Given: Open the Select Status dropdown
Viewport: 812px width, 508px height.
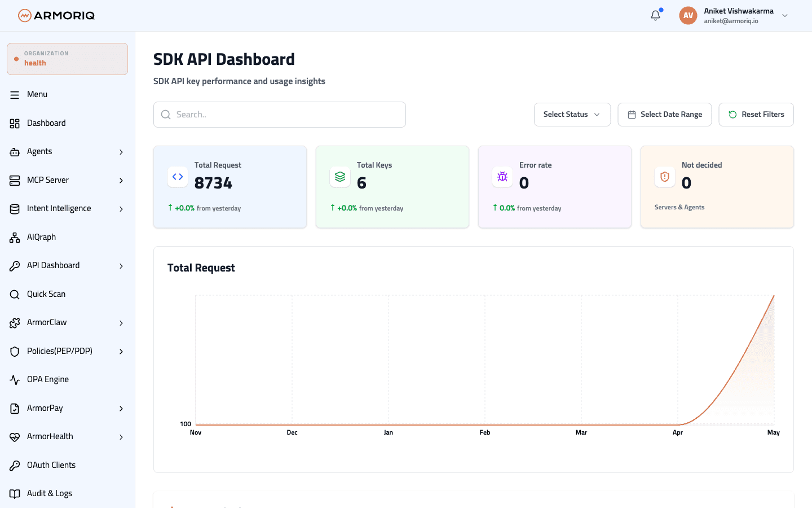Looking at the screenshot, I should pyautogui.click(x=572, y=115).
